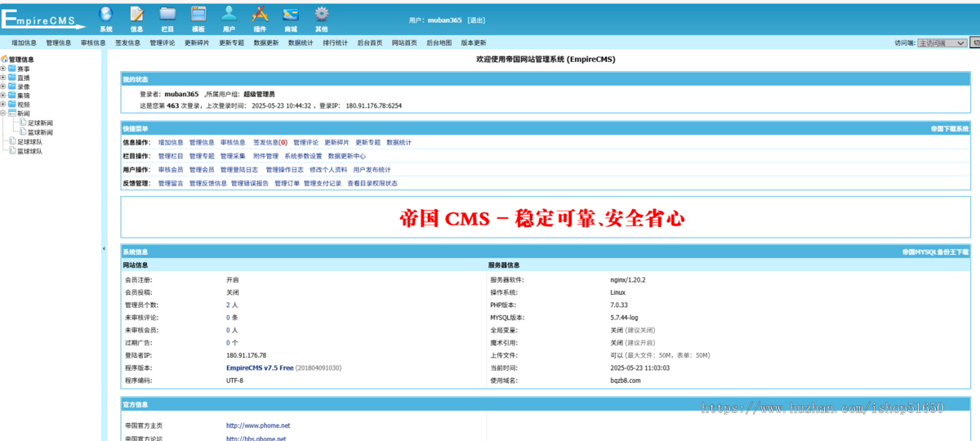Open 数据统计 in the 信息操作 row

(x=399, y=142)
